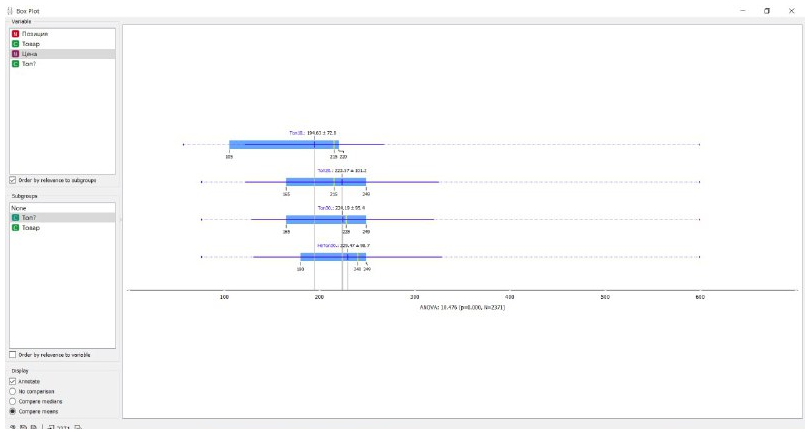Select the Compare means radio option
Image resolution: width=812 pixels, height=429 pixels.
coord(12,411)
